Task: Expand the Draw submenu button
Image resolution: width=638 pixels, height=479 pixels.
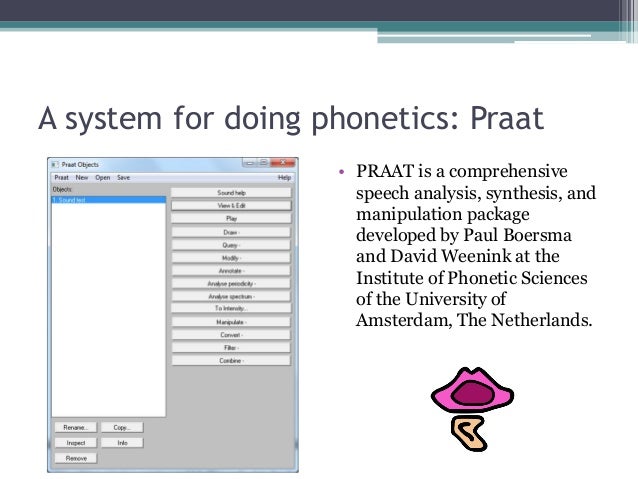Action: pyautogui.click(x=231, y=232)
